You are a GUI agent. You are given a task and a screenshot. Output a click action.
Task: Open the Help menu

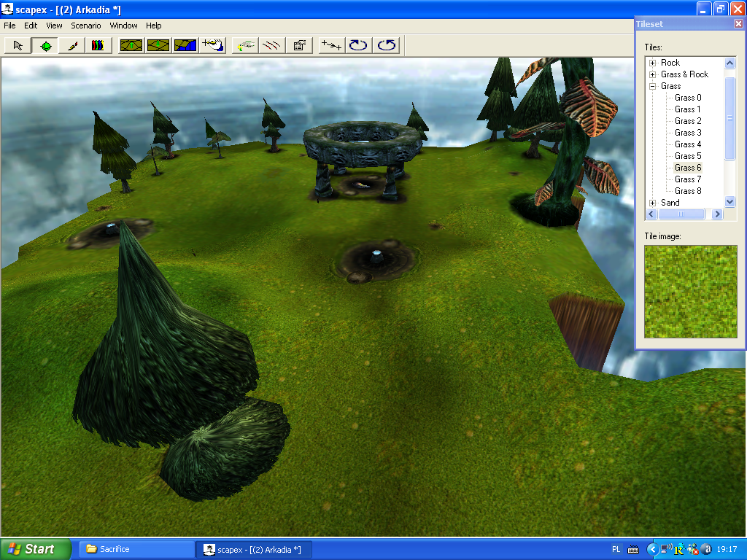[153, 26]
